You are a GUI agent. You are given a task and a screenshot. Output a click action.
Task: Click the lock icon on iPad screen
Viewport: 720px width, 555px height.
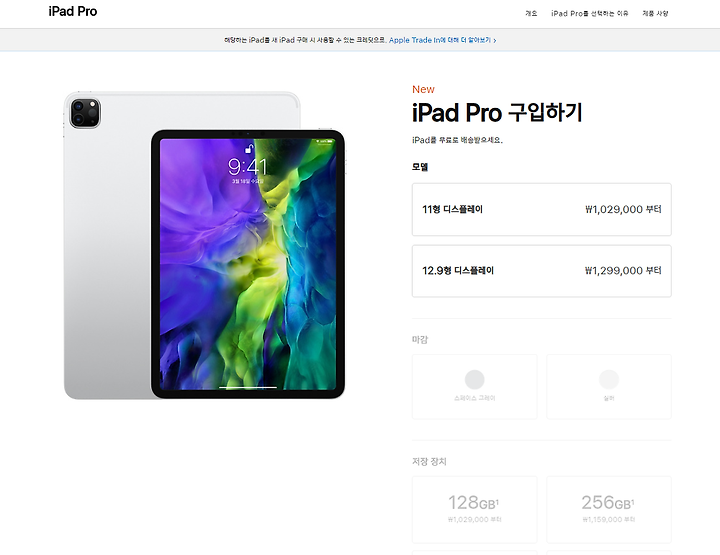pos(249,148)
